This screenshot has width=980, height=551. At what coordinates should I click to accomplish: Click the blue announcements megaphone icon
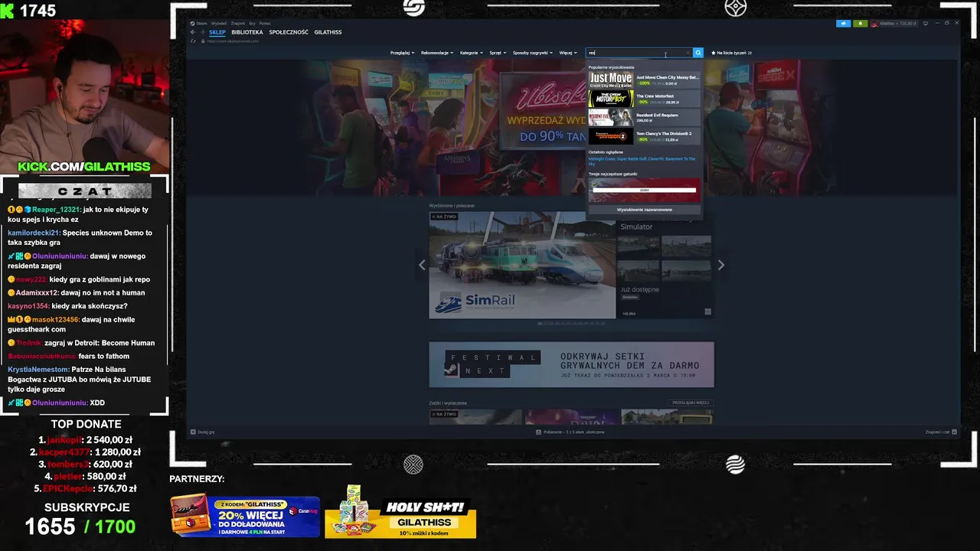843,24
